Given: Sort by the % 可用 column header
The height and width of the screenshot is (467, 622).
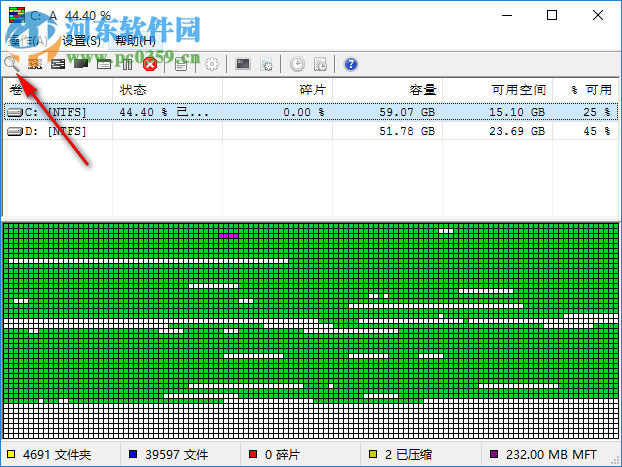Looking at the screenshot, I should (x=586, y=90).
